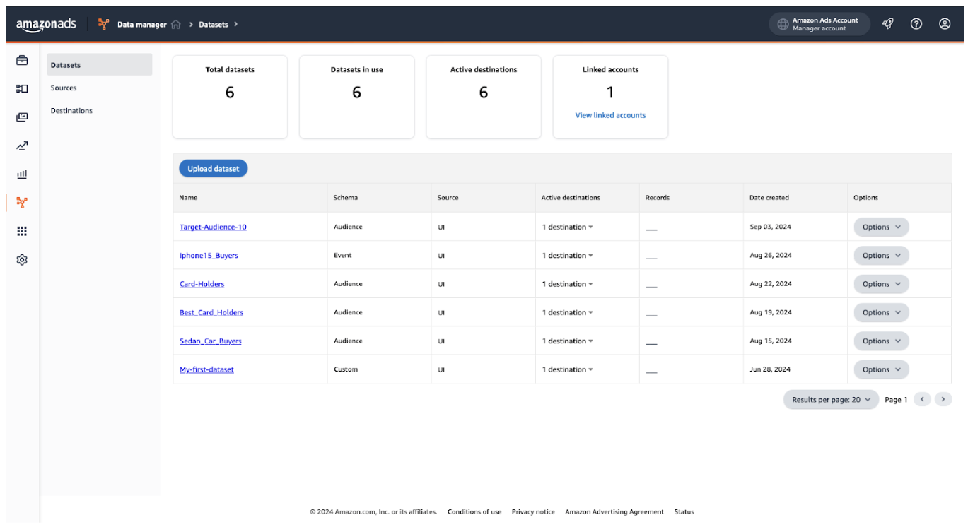Open the Iphone15_Buyers dataset
Image resolution: width=980 pixels, height=527 pixels.
click(x=209, y=256)
